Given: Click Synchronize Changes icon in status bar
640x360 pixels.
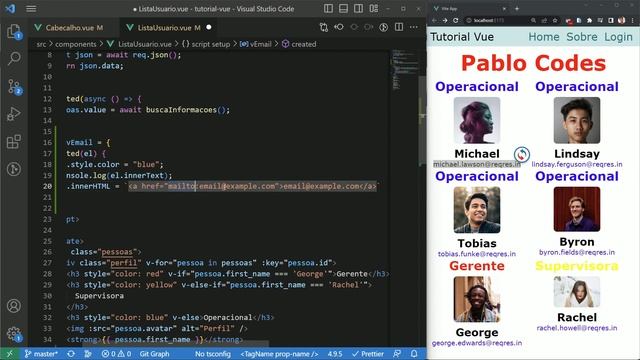Looking at the screenshot, I should click(71, 354).
